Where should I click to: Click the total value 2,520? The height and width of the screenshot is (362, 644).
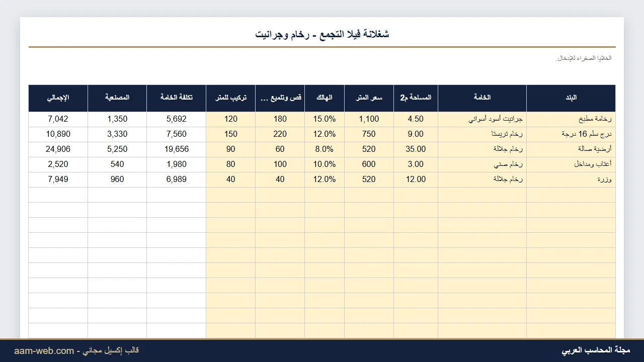tap(58, 164)
